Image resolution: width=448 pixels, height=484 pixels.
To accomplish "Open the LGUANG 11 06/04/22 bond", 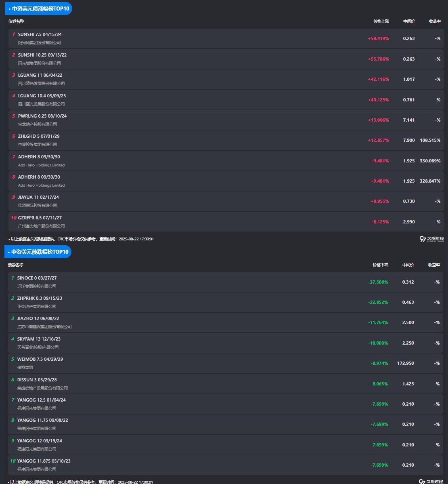I will pyautogui.click(x=40, y=75).
